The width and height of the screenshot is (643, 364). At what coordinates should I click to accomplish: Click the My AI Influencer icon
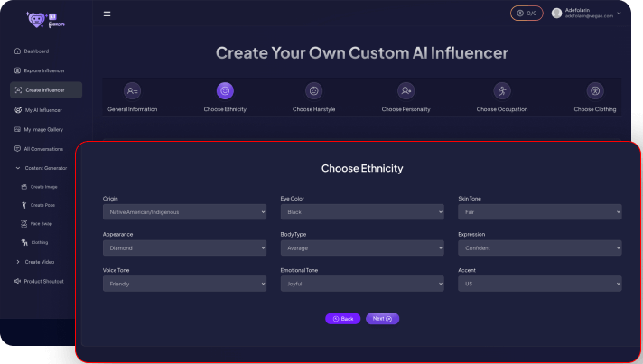coord(18,110)
